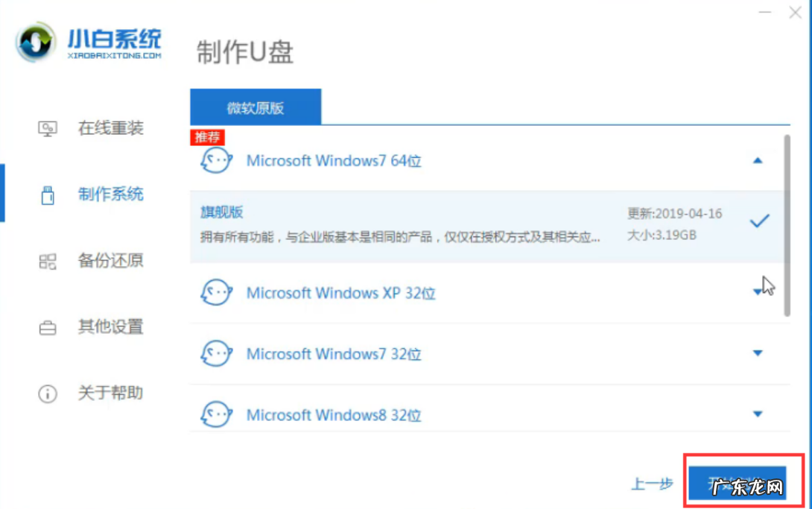812x509 pixels.
Task: Open 备份还原 from the sidebar
Action: 48,261
